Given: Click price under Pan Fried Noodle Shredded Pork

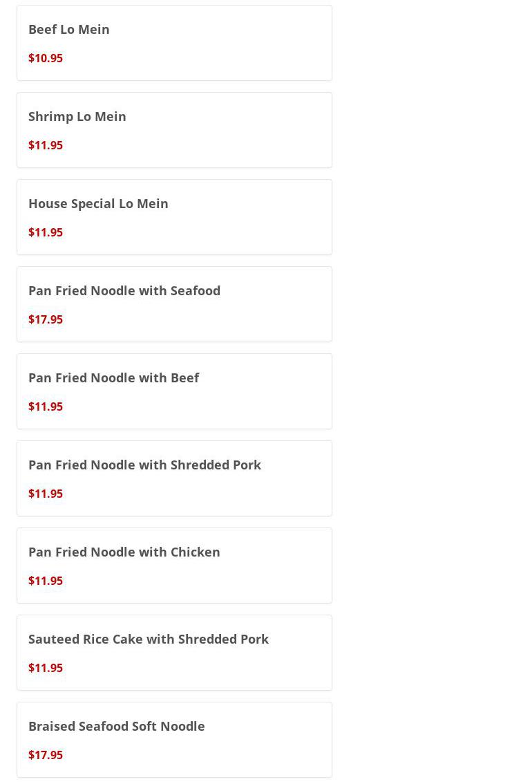Looking at the screenshot, I should click(x=46, y=494).
